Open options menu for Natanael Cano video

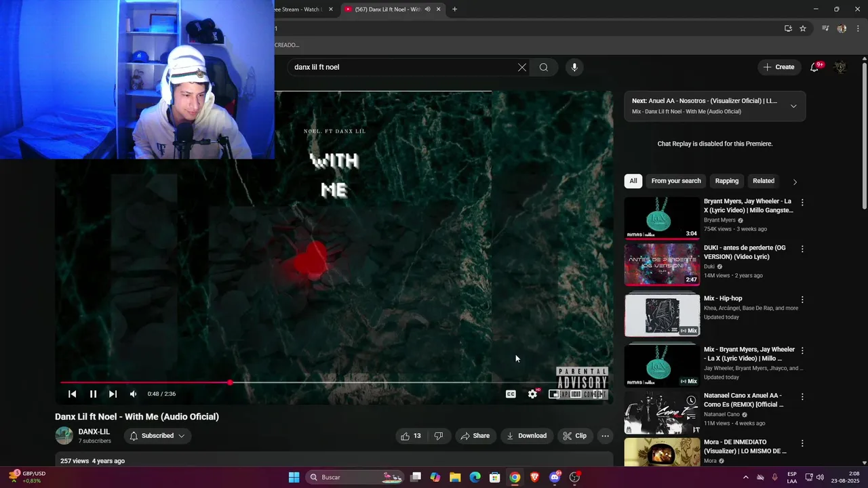(802, 396)
